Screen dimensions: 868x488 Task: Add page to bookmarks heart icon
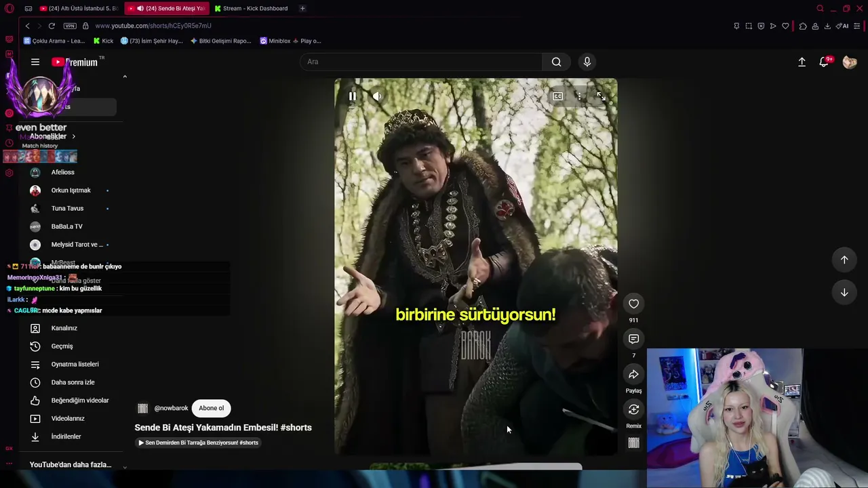(x=785, y=26)
